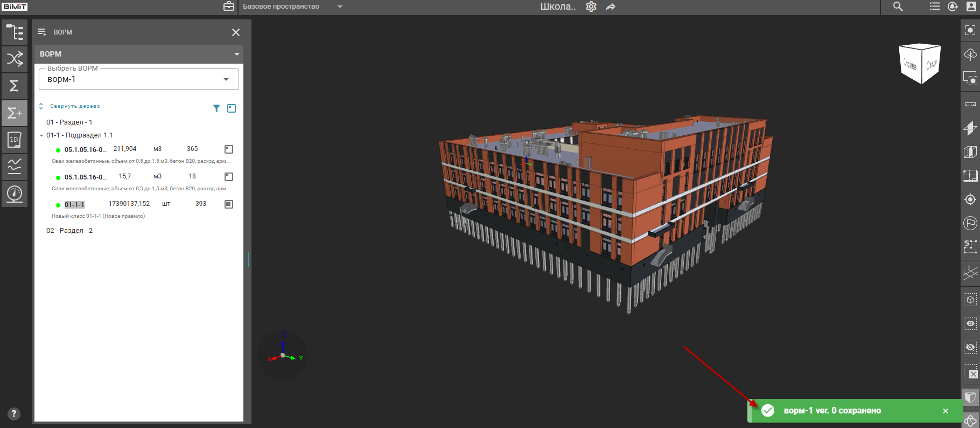Select 01 - Раздел - 1 tree item
980x428 pixels.
coord(69,122)
